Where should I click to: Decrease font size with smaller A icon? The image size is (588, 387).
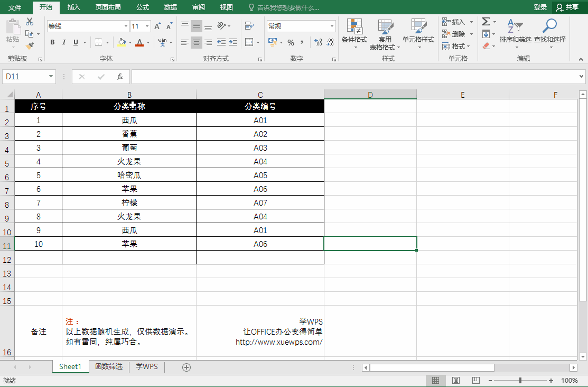[x=169, y=26]
